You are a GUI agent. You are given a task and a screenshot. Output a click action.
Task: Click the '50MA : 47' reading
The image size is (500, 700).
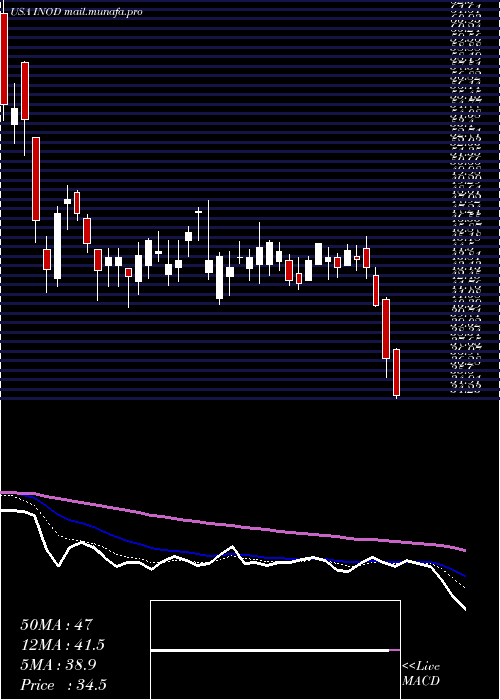click(56, 624)
